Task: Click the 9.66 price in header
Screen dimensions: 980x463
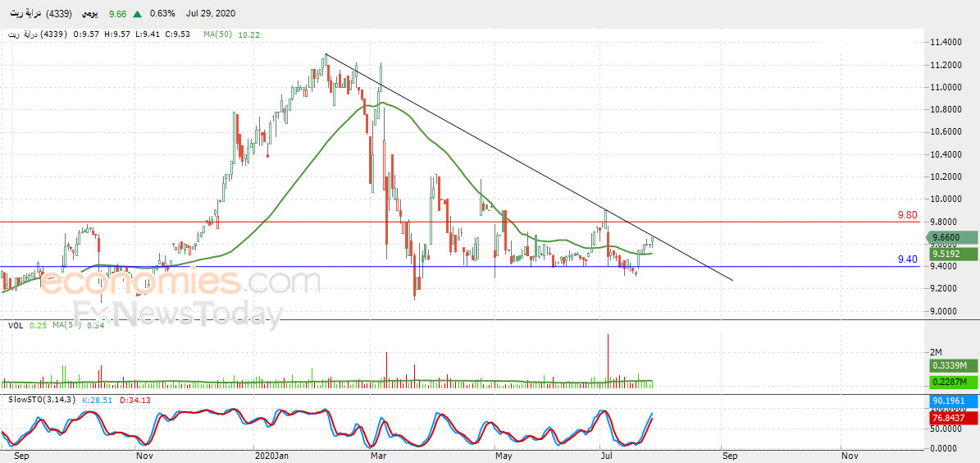Action: [x=116, y=13]
